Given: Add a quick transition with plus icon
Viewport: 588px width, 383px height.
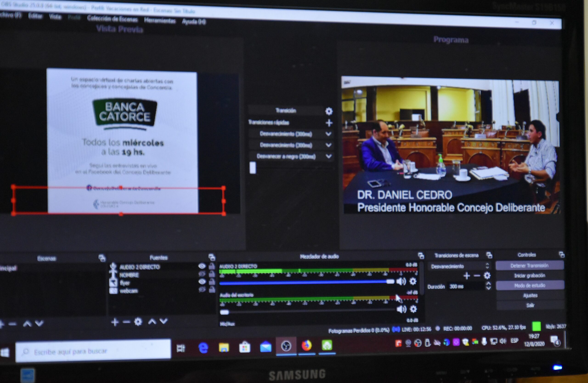Looking at the screenshot, I should click(x=329, y=123).
